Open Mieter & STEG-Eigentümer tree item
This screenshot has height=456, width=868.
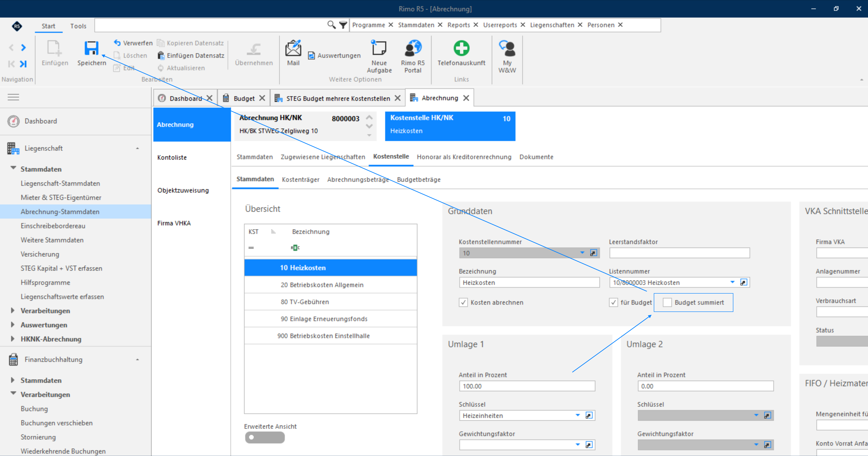click(x=61, y=197)
